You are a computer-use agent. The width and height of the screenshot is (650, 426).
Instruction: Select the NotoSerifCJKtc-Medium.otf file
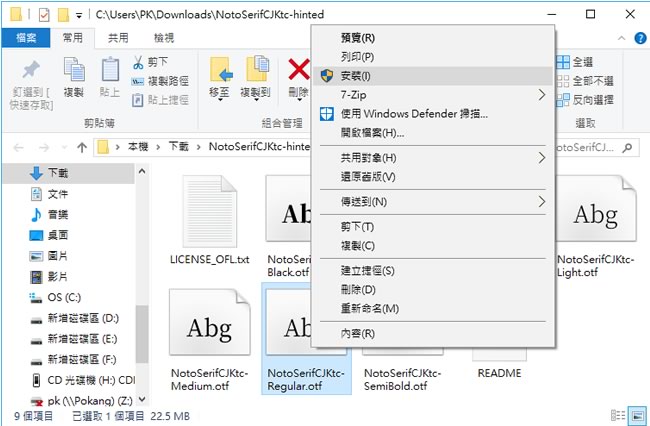point(209,340)
